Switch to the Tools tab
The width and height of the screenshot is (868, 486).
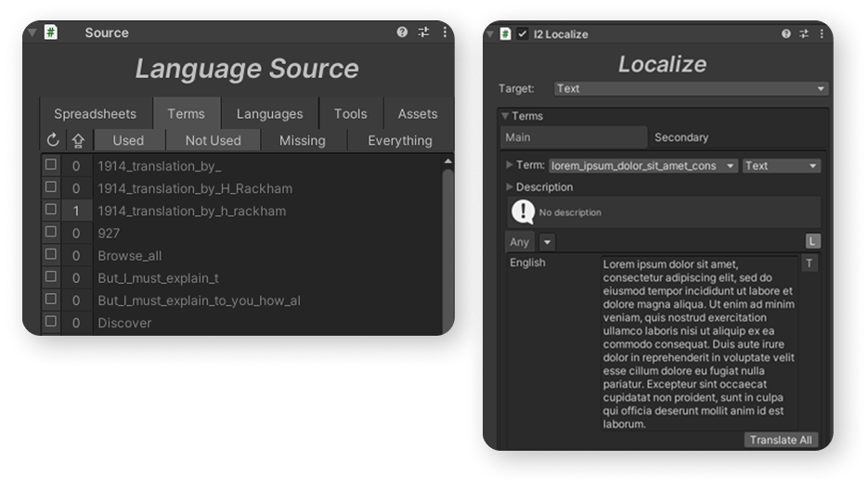[x=350, y=114]
